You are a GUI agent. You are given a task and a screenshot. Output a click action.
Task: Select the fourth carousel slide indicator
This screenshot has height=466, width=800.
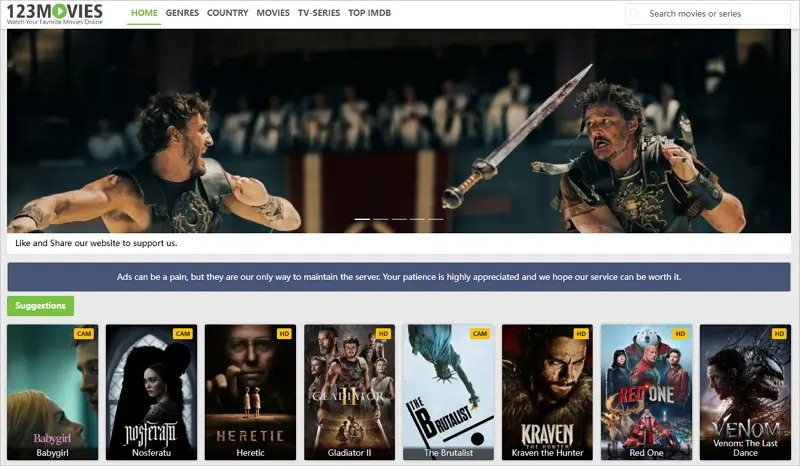417,219
